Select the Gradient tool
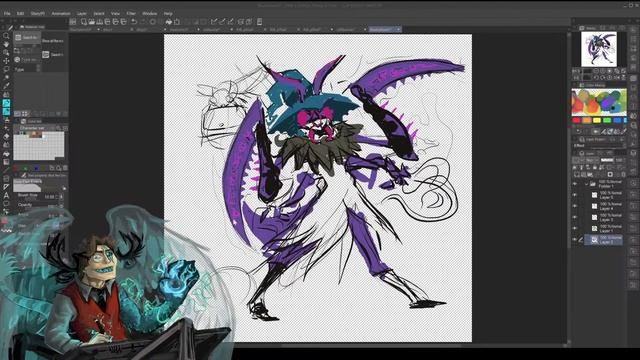Image resolution: width=640 pixels, height=360 pixels. pyautogui.click(x=6, y=162)
